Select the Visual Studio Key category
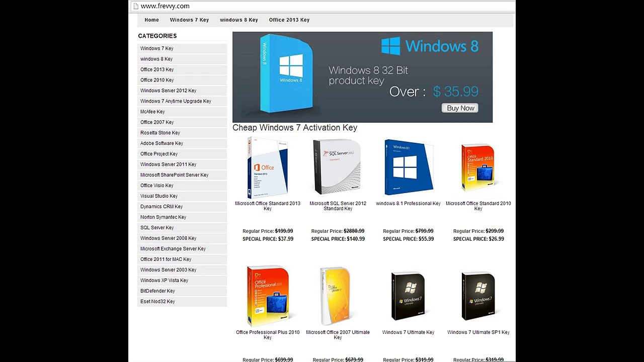Viewport: 644px width, 362px height. 182,196
